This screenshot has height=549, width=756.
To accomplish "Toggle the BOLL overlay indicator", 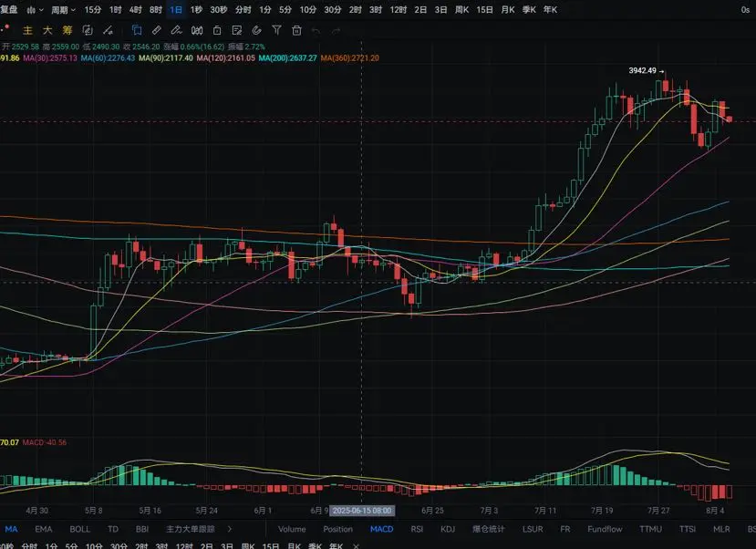I will pos(80,529).
